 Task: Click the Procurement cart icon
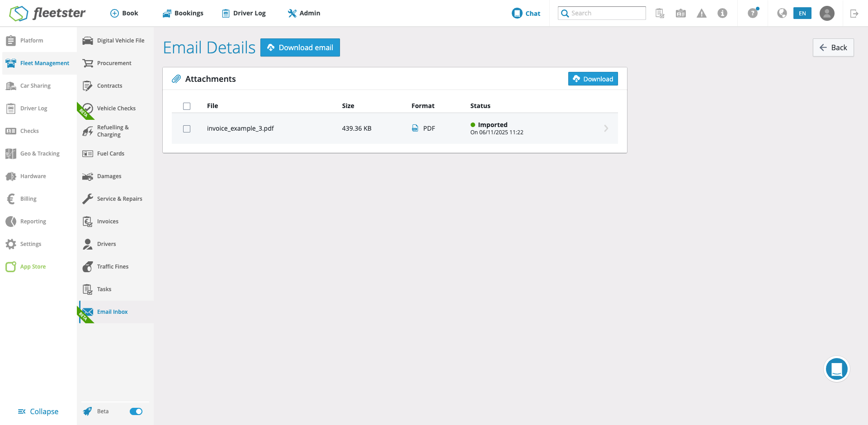(x=88, y=63)
